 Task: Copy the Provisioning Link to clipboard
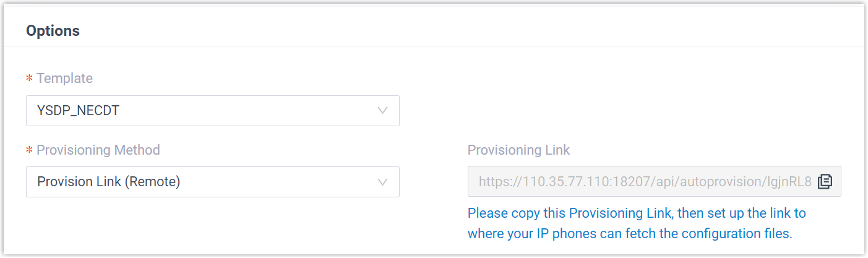pos(825,181)
